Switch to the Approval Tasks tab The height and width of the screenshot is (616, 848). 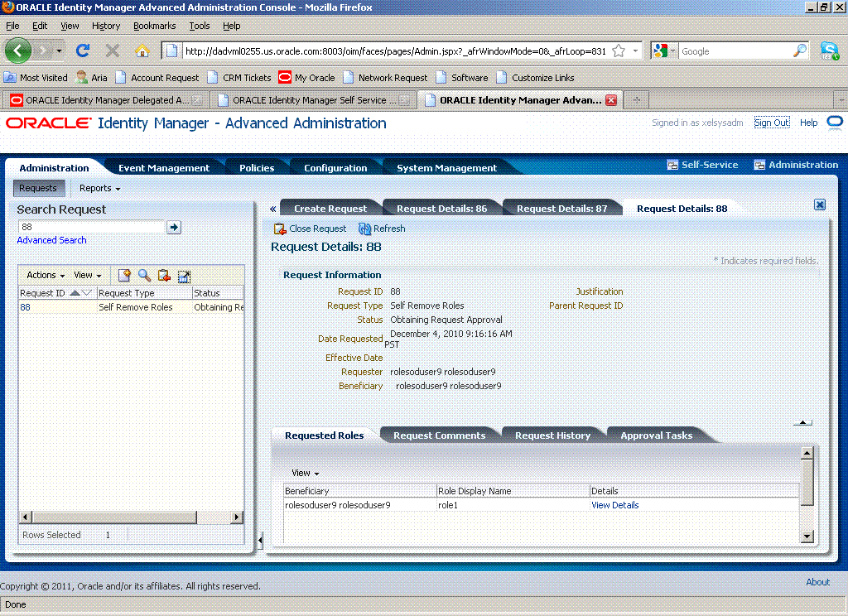coord(656,435)
